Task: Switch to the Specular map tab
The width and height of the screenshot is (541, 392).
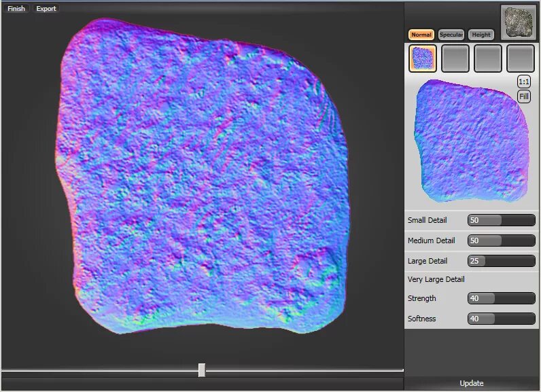Action: [451, 35]
